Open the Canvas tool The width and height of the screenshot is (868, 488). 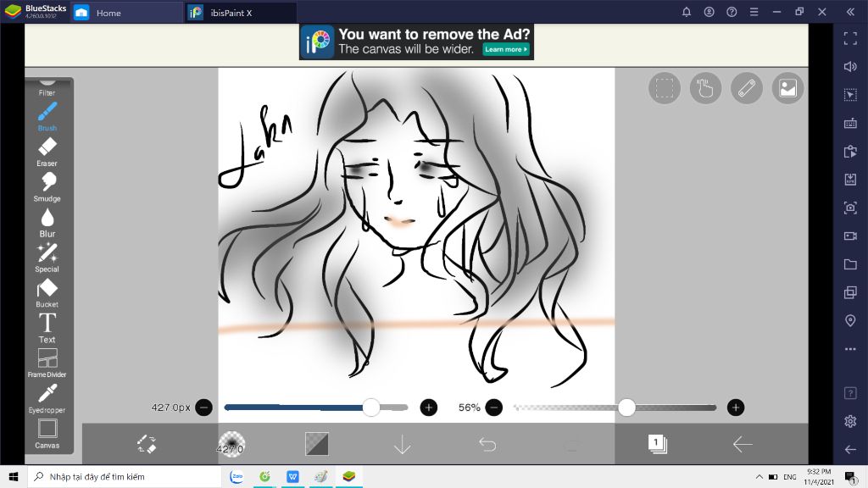pyautogui.click(x=47, y=434)
